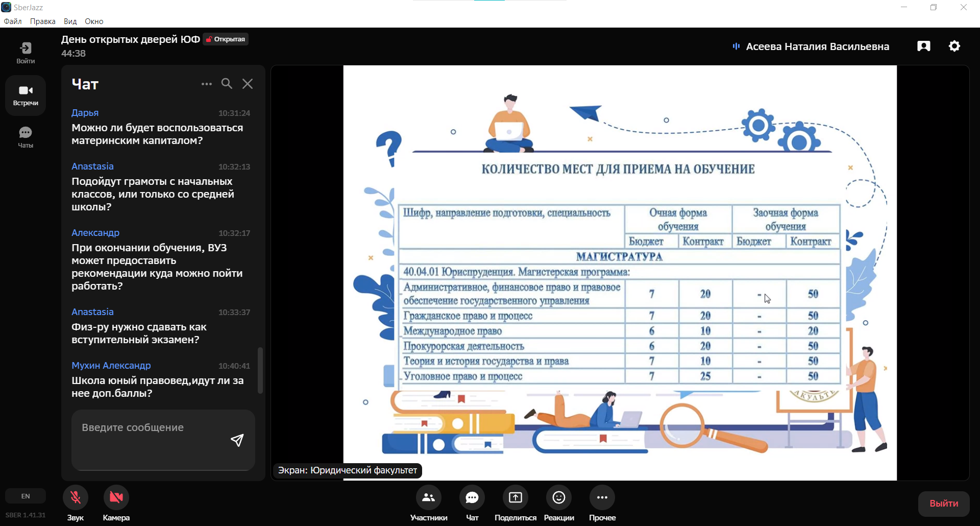The image size is (980, 526).
Task: Click sender name Дарья in chat
Action: 85,113
